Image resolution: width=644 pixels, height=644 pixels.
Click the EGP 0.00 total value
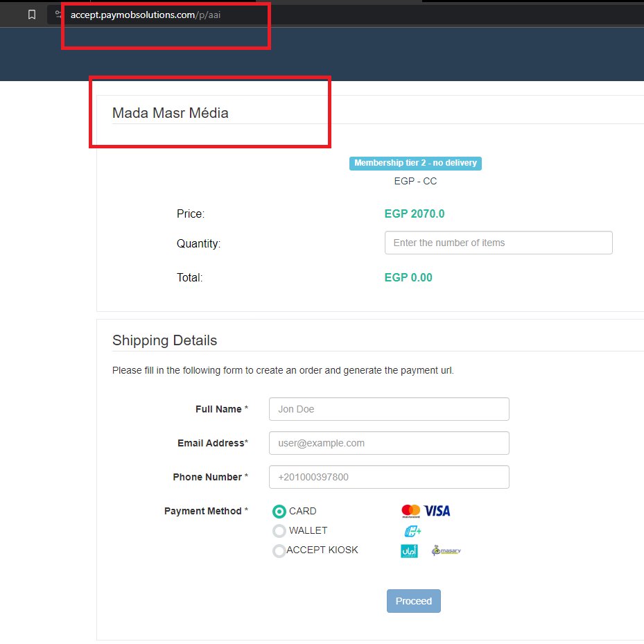click(408, 278)
